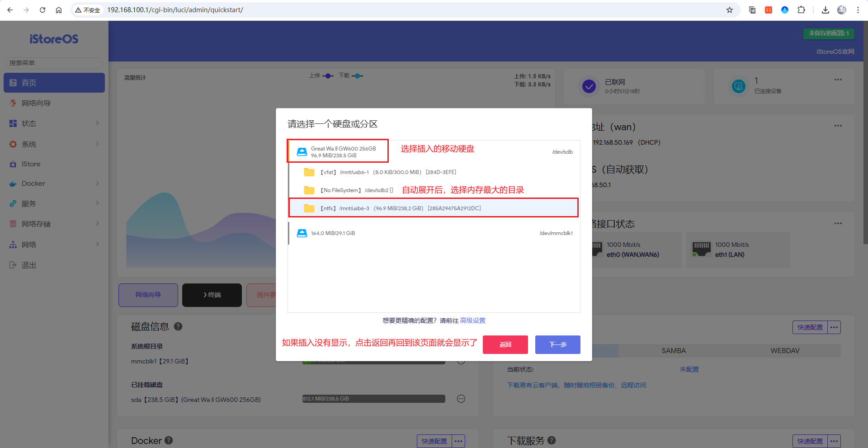The width and height of the screenshot is (868, 448).
Task: Open more menu beside storage 快速配置
Action: tap(834, 327)
